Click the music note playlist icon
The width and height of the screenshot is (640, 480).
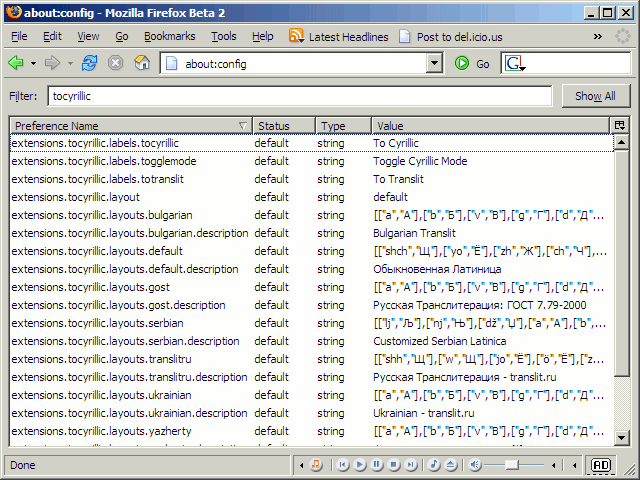434,464
